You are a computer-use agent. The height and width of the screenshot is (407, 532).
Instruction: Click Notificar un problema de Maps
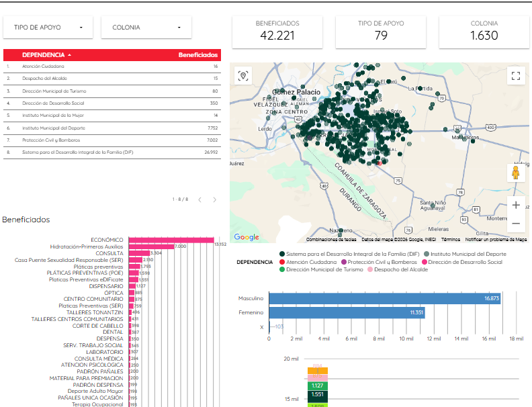pos(496,240)
